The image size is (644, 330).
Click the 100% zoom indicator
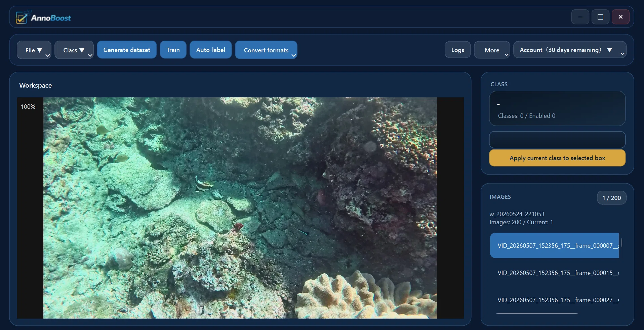(x=28, y=106)
